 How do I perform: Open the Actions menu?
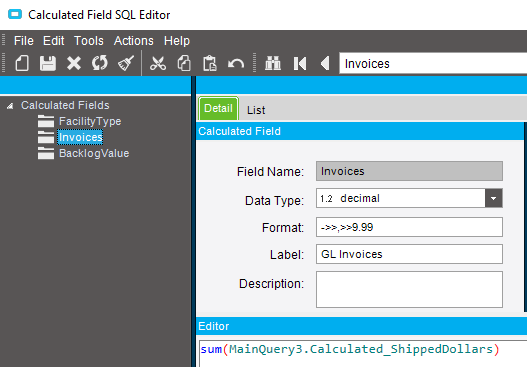click(133, 41)
